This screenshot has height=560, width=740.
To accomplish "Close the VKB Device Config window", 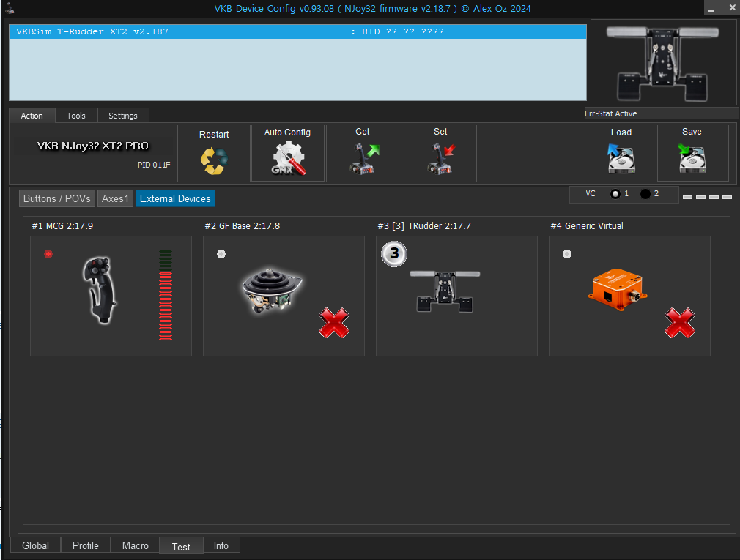I will coord(733,8).
